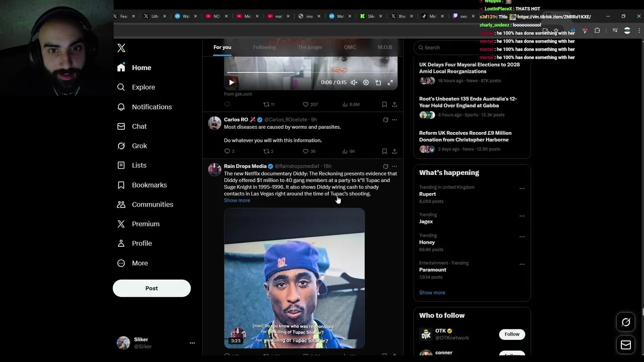Open the Honey trending topic

[x=427, y=242]
